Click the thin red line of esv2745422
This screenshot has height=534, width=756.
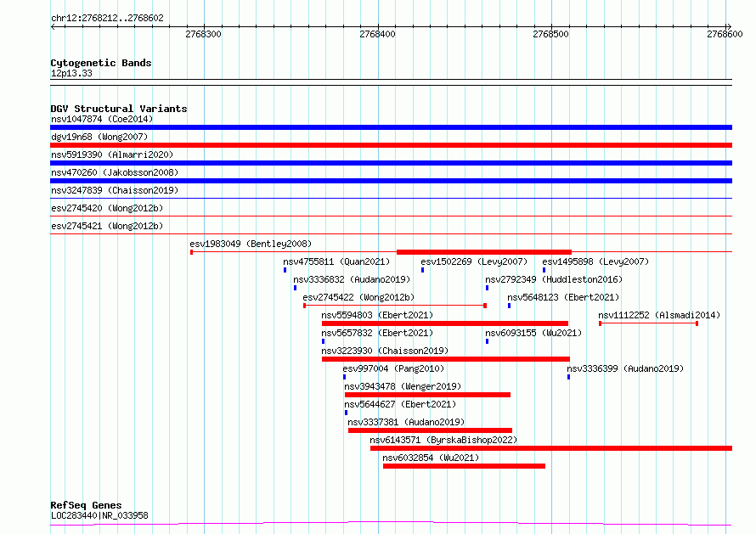[x=395, y=306]
